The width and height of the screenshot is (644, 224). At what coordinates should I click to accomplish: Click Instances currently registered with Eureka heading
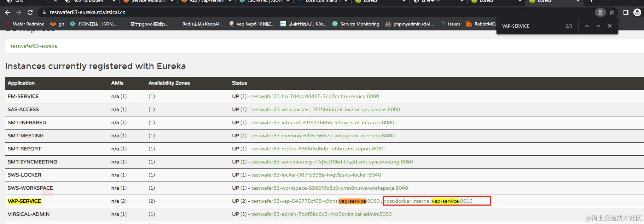pyautogui.click(x=95, y=66)
